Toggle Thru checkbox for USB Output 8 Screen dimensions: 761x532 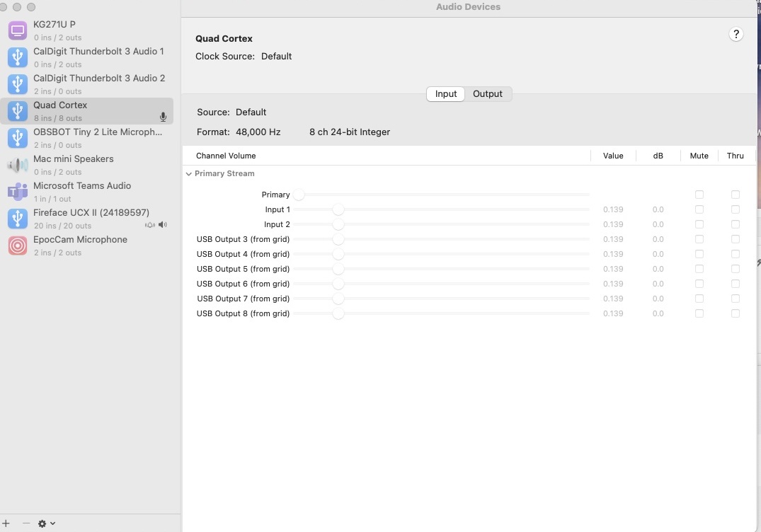pos(736,314)
